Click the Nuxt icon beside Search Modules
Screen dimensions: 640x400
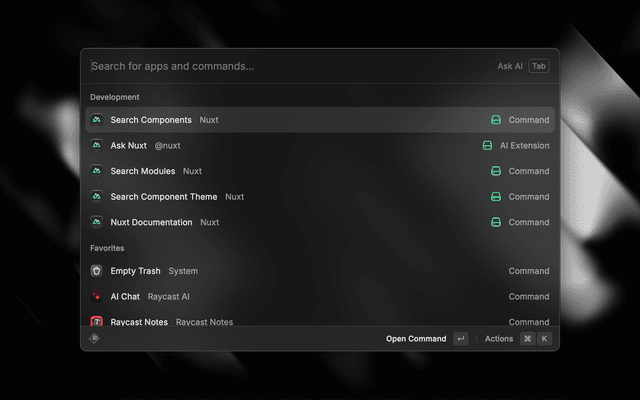pyautogui.click(x=97, y=171)
